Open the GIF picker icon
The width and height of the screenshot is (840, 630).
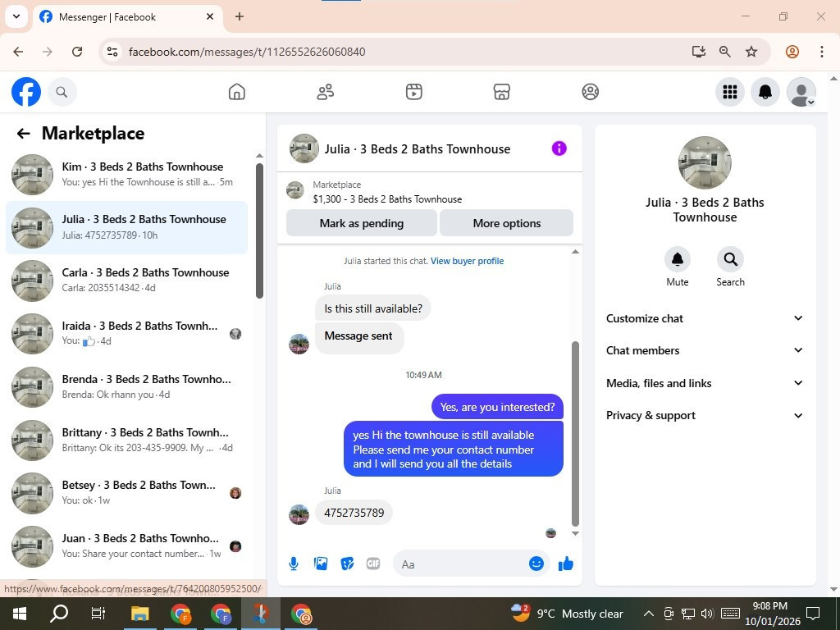(373, 564)
